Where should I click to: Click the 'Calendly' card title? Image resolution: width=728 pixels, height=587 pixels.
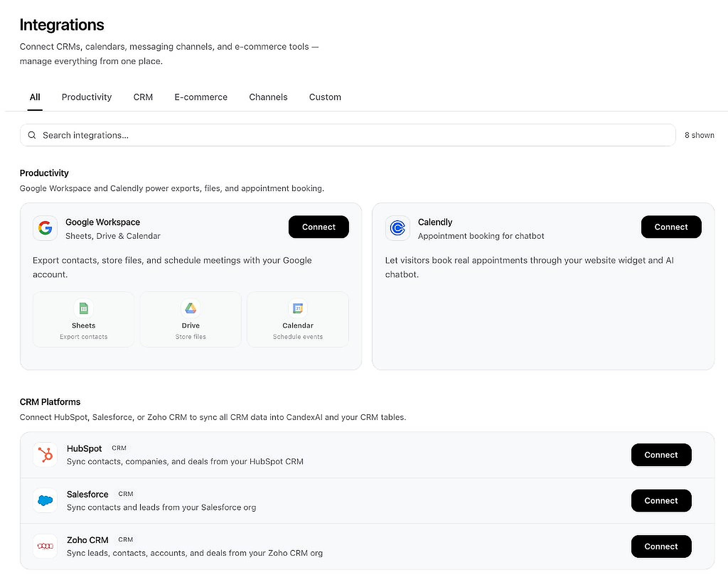pos(435,222)
